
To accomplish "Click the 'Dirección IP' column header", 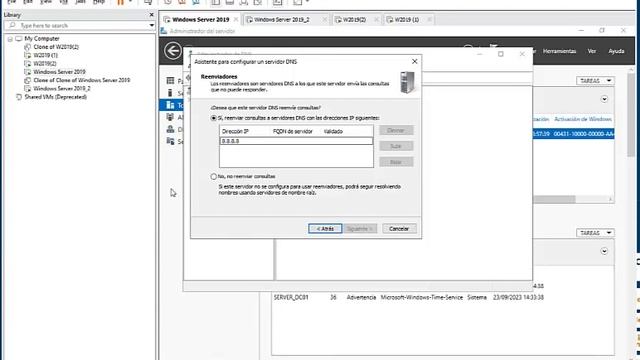I will [x=236, y=131].
